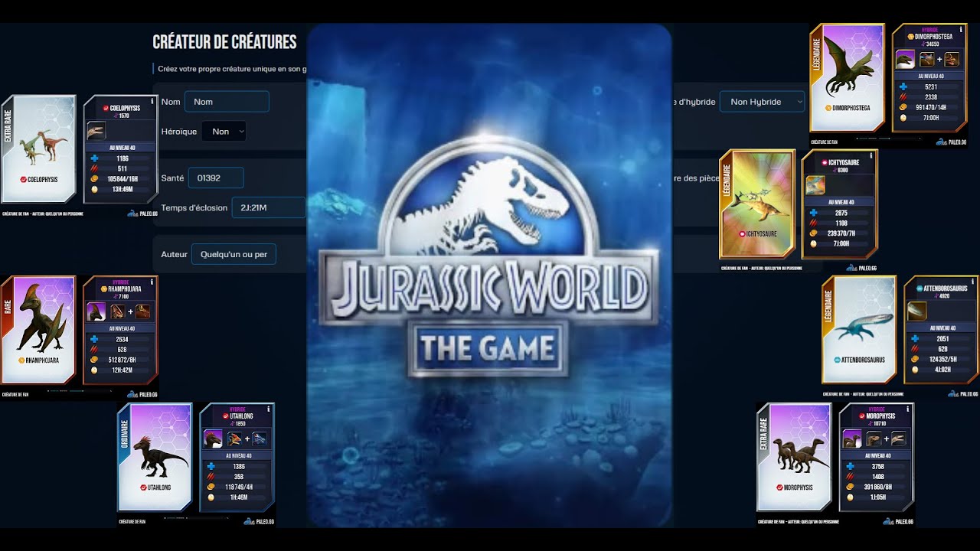Click health cross icon on Coelophysis card

click(94, 158)
